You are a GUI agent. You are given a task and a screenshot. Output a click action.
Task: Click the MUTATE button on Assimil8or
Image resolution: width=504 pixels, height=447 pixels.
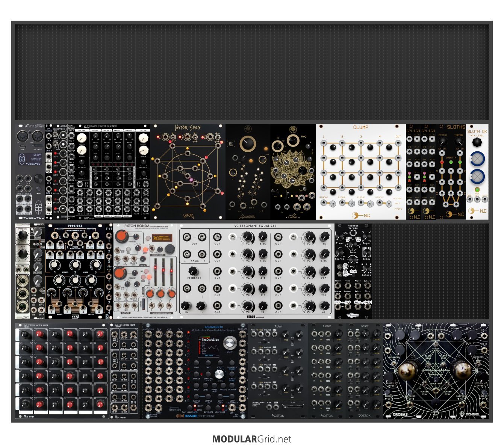(x=223, y=385)
